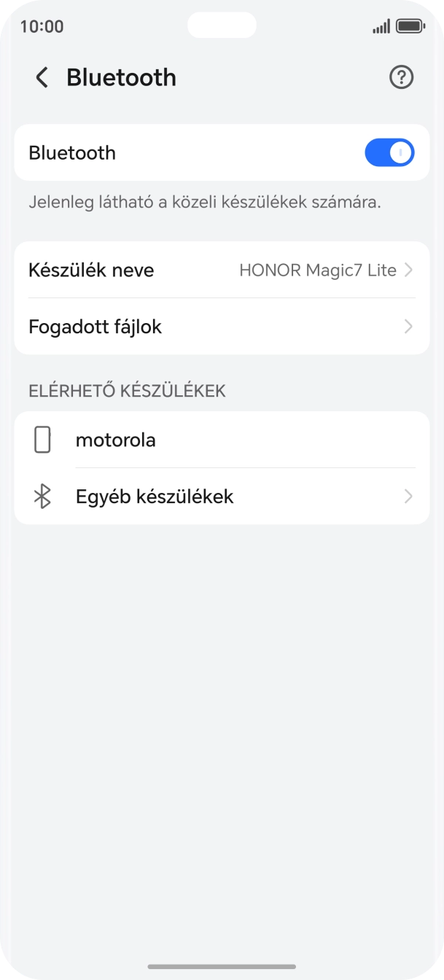Expand Egyéb készülékek via its chevron
Screen dimensions: 444x980
click(x=408, y=497)
